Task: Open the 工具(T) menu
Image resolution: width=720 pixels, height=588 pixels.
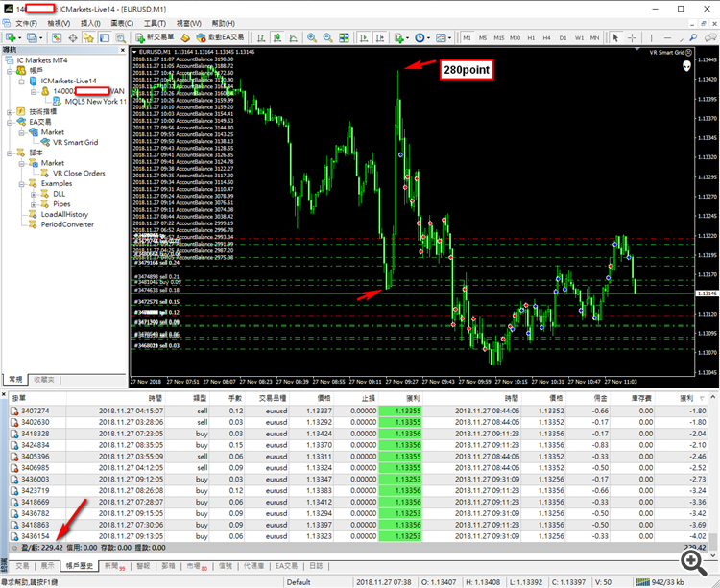Action: pyautogui.click(x=155, y=23)
